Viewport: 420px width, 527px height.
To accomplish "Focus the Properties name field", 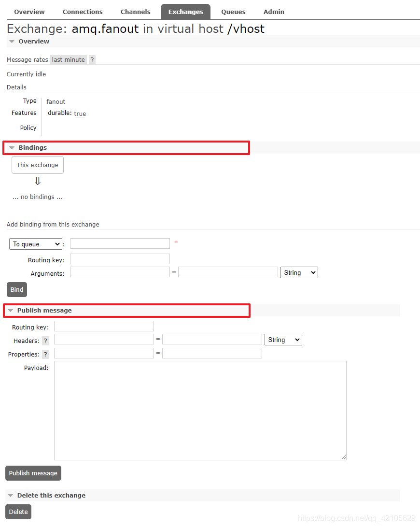I will [104, 353].
